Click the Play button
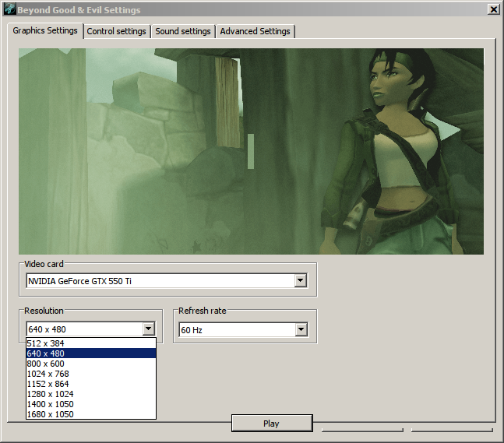The image size is (504, 443). (272, 423)
